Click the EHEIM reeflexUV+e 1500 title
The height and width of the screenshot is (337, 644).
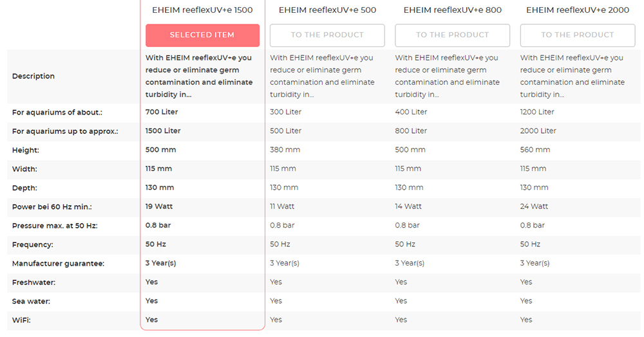[x=202, y=10]
